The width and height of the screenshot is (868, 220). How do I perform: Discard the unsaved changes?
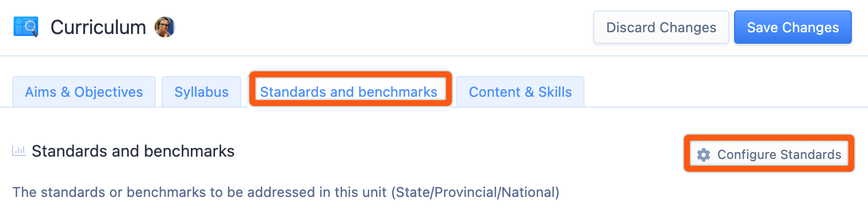coord(661,27)
